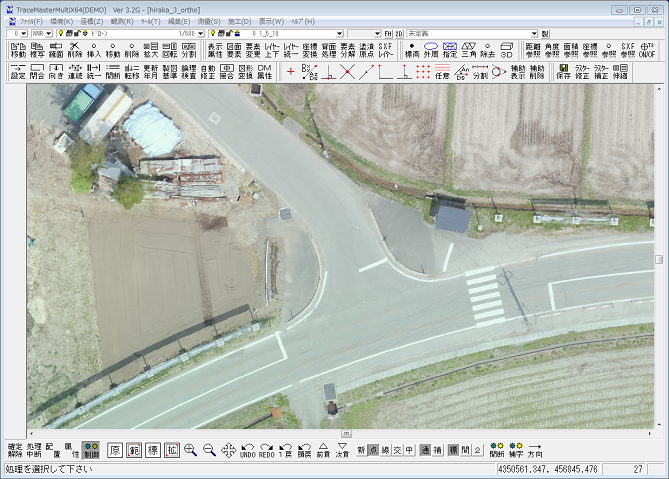The width and height of the screenshot is (669, 479).
Task: Select the 連続 (continuous) tool
Action: [75, 72]
